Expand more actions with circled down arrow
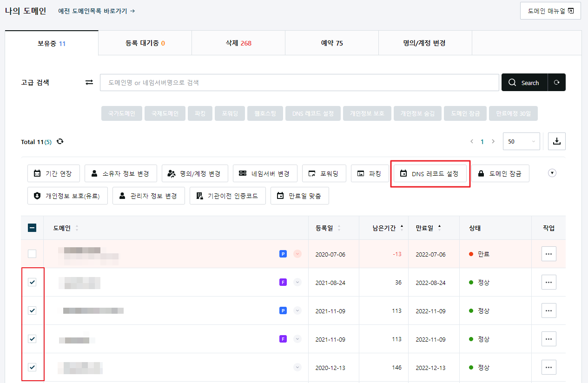 552,173
